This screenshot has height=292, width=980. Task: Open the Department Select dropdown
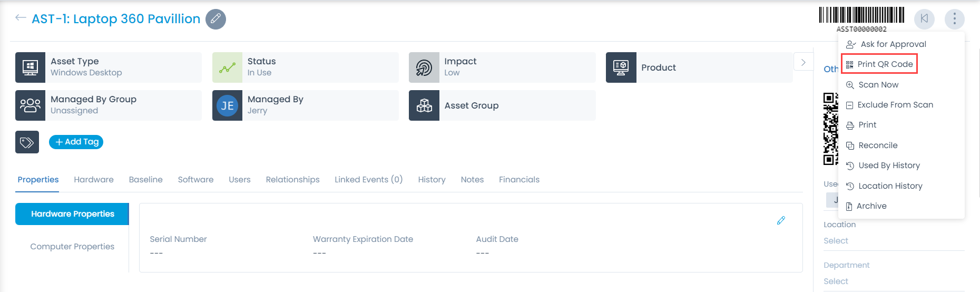click(x=836, y=281)
